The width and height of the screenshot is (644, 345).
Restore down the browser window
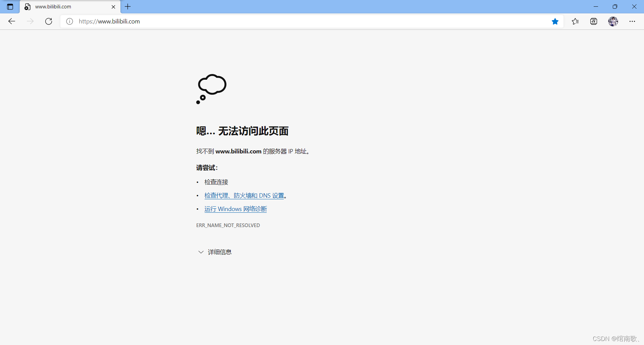click(x=615, y=7)
